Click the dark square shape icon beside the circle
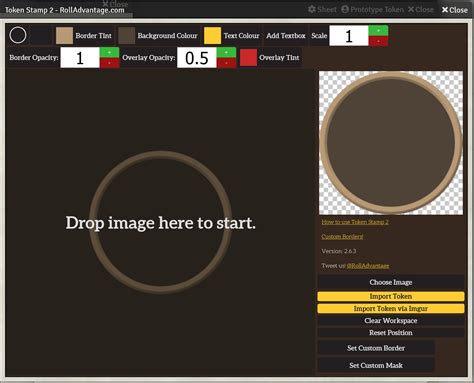Image resolution: width=474 pixels, height=383 pixels. point(41,36)
